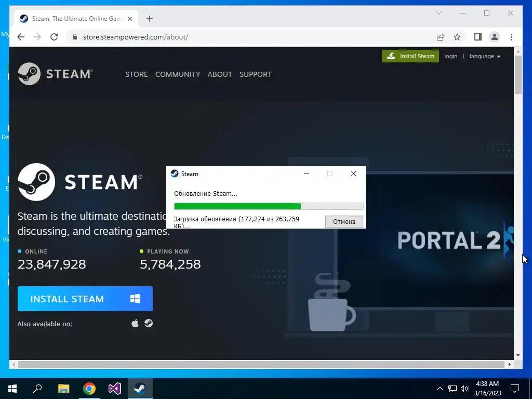Show hidden tray icons

[440, 389]
